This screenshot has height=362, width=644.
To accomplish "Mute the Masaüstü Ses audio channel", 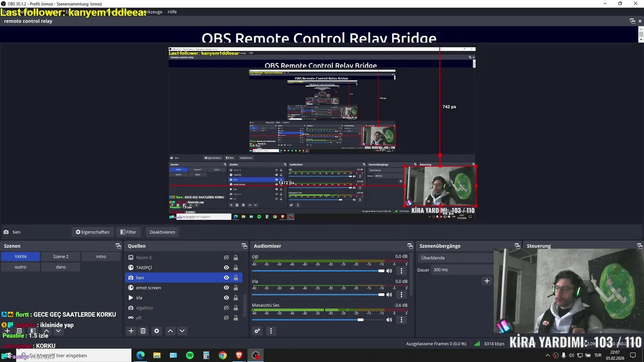I will [x=389, y=320].
